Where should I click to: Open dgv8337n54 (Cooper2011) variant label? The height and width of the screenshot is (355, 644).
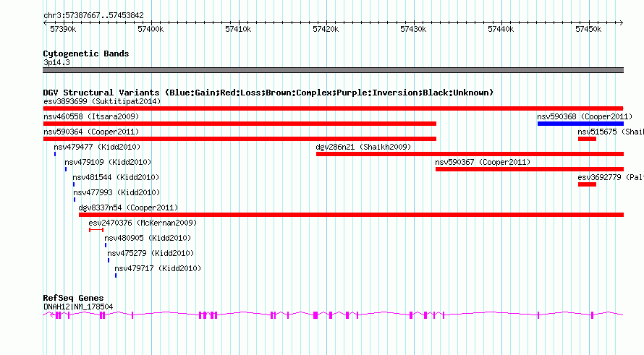click(128, 208)
